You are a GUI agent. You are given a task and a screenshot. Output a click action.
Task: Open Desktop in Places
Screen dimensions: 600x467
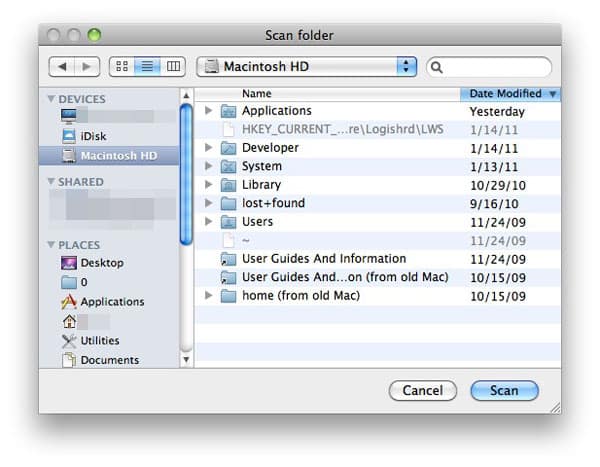click(92, 263)
